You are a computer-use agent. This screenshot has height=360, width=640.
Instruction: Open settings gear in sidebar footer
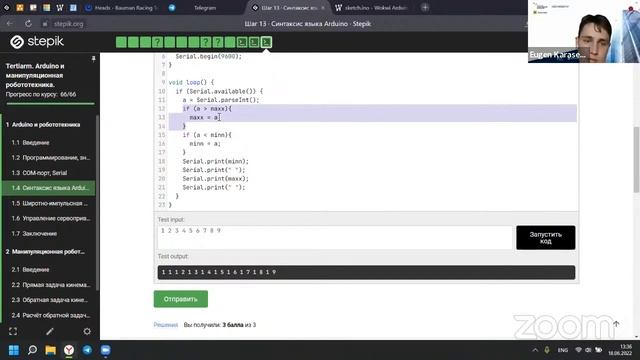[x=87, y=331]
